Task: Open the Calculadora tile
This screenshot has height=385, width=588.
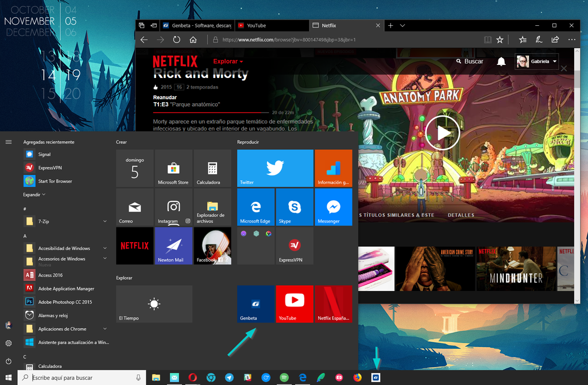Action: coord(212,168)
